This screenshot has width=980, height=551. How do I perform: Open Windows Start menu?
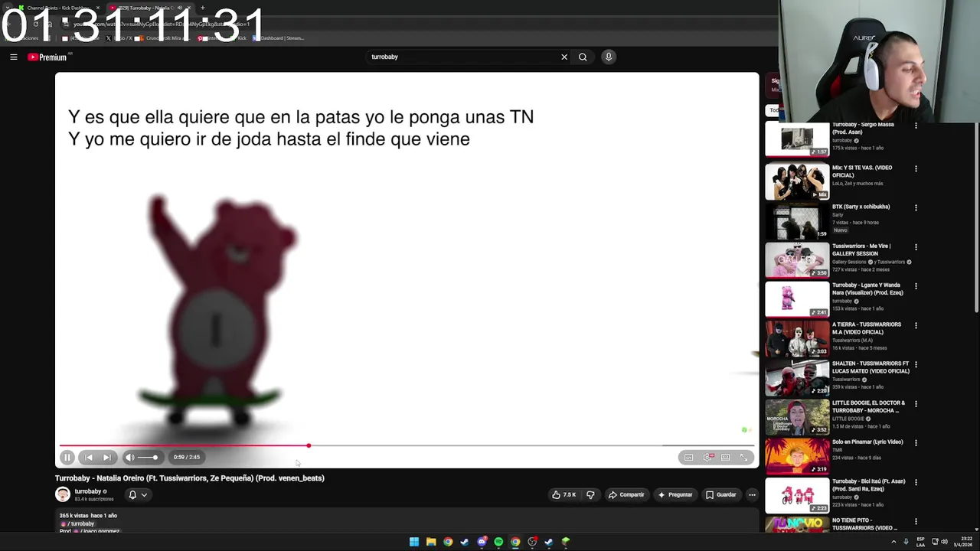click(414, 542)
